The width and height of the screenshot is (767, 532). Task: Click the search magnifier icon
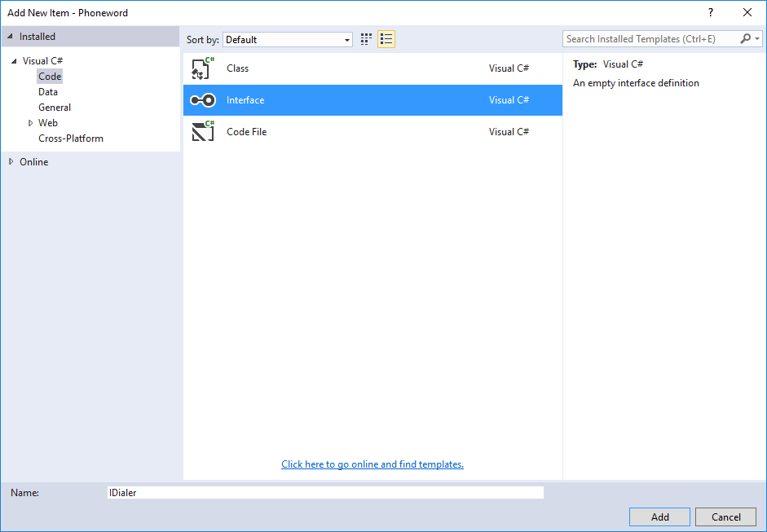click(x=746, y=39)
